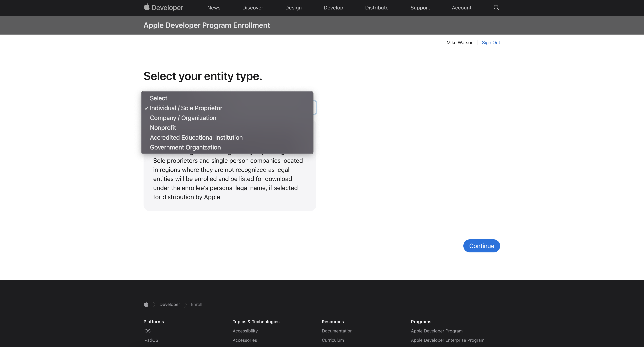
Task: Go to the Discover section
Action: click(x=253, y=8)
